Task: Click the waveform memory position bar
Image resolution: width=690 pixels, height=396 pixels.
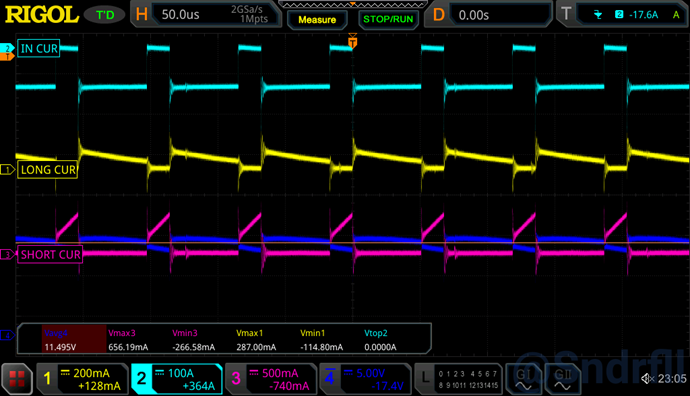Action: click(352, 4)
